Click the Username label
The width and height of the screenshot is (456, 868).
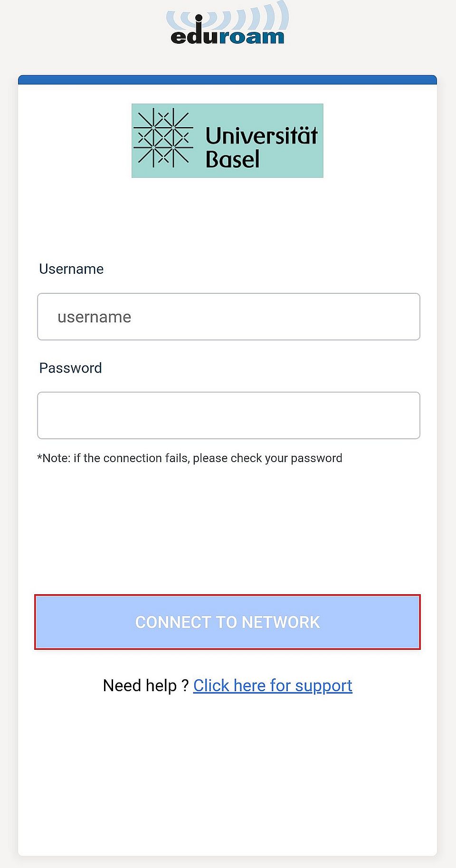click(x=71, y=269)
